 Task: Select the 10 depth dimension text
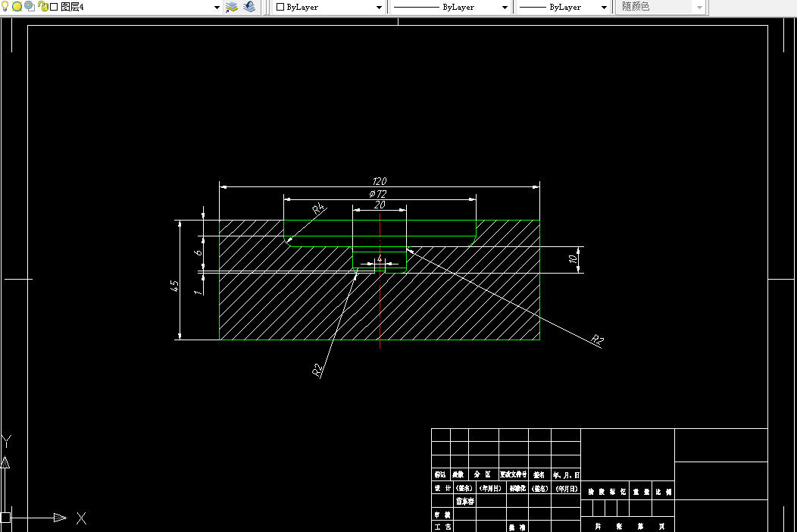pos(573,259)
